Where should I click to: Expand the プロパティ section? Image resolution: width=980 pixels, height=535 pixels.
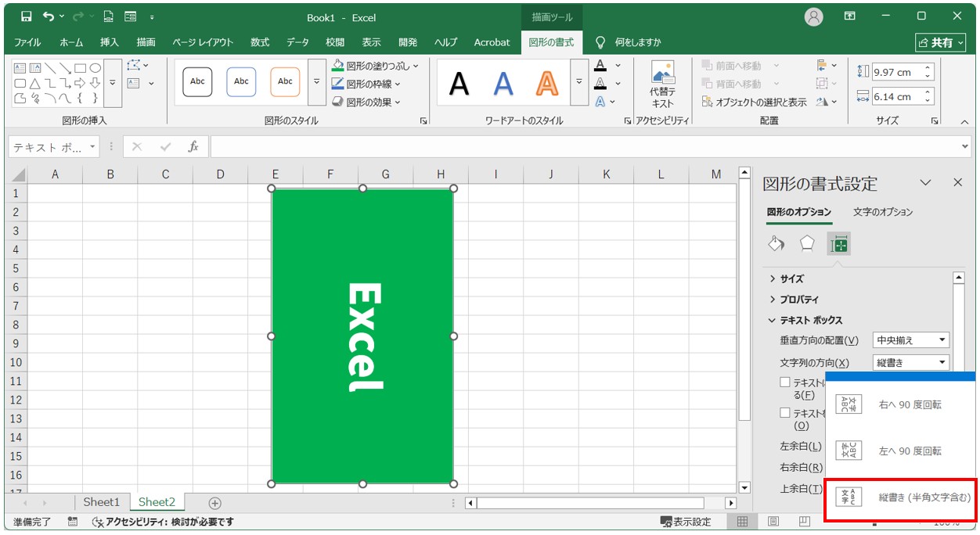[x=794, y=299]
